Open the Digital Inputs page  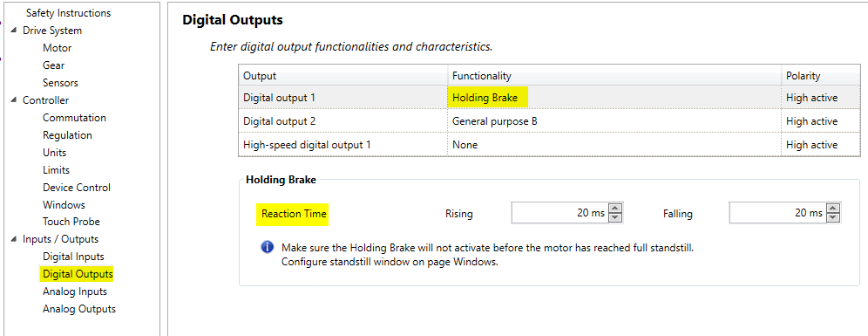coord(73,257)
